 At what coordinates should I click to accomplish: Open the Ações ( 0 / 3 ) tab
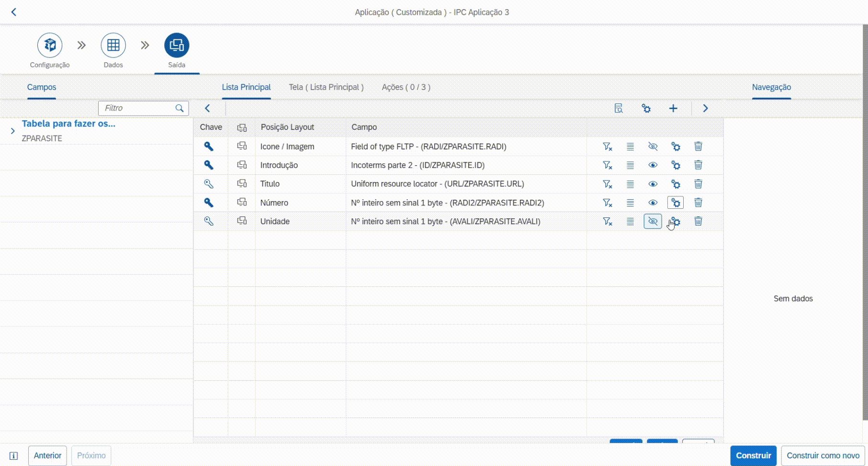click(406, 87)
